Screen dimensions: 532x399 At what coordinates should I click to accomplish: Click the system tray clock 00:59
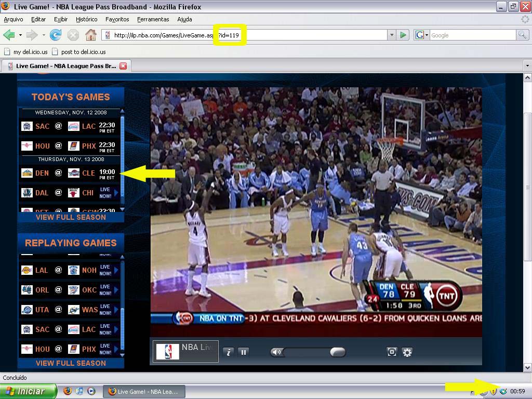(517, 391)
